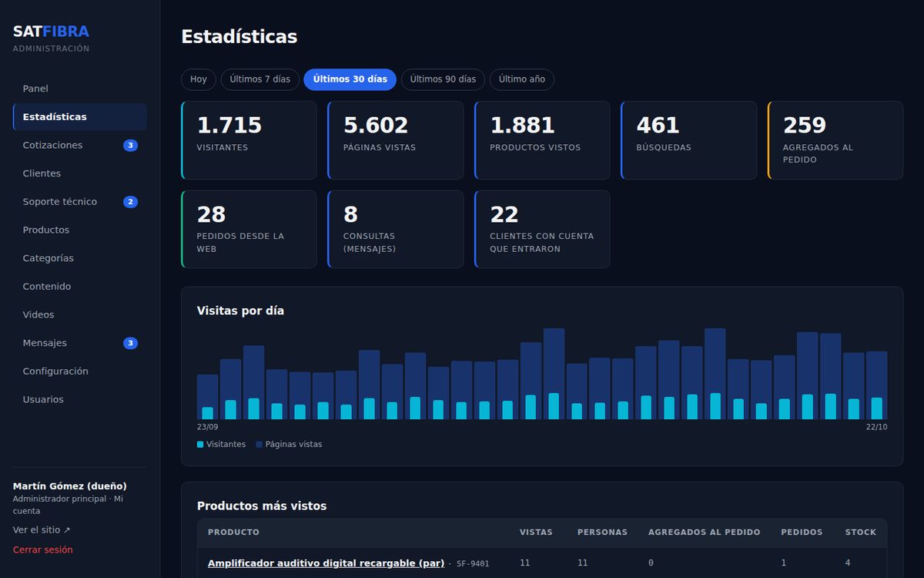This screenshot has width=924, height=578.
Task: Click the 259 Agregados al pedido card
Action: point(835,140)
